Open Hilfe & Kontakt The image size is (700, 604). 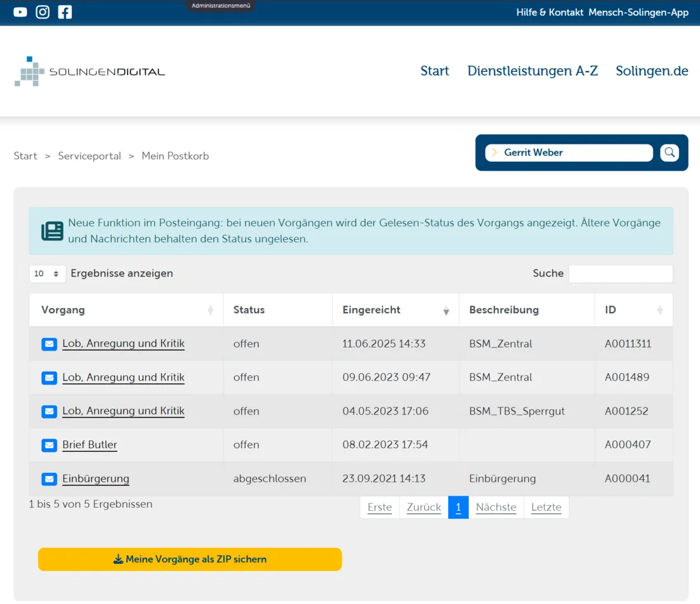[550, 13]
